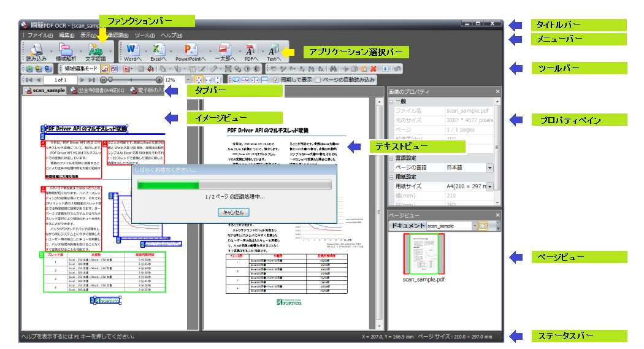The image size is (644, 349).
Task: Click キャンセル in progress dialog
Action: click(x=233, y=212)
